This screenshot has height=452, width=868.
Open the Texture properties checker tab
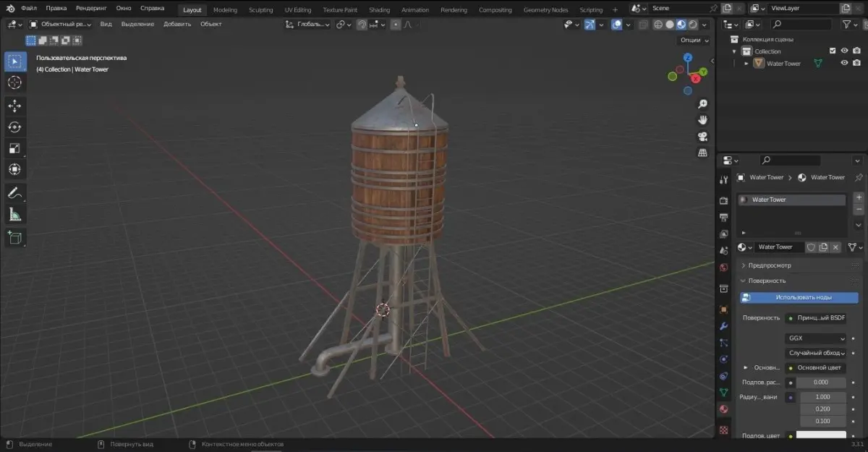click(723, 430)
